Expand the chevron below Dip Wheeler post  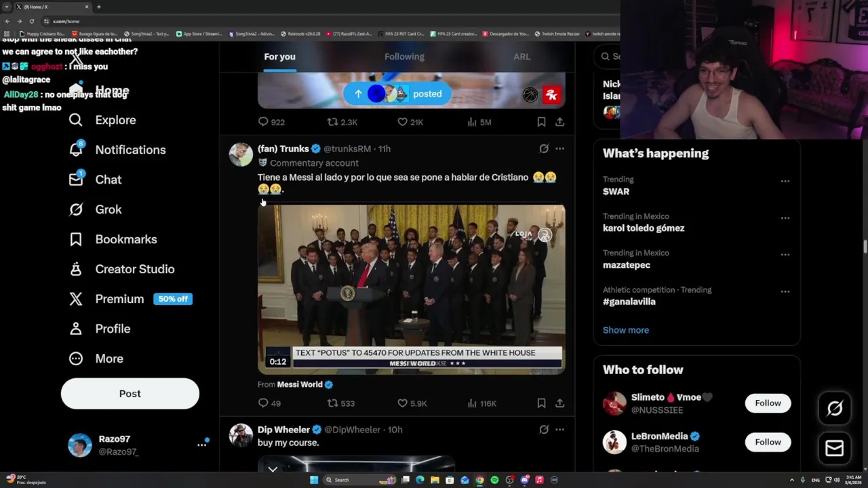[x=273, y=469]
